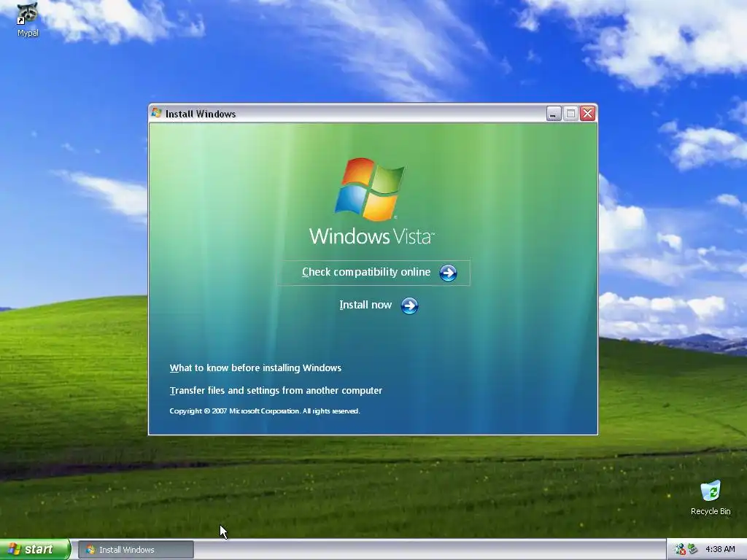Choose Check compatibility online
This screenshot has height=560, width=747.
point(373,273)
